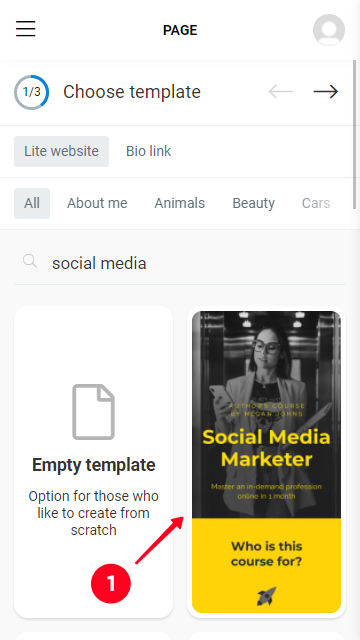
Task: Click the social media search field
Action: pyautogui.click(x=180, y=263)
